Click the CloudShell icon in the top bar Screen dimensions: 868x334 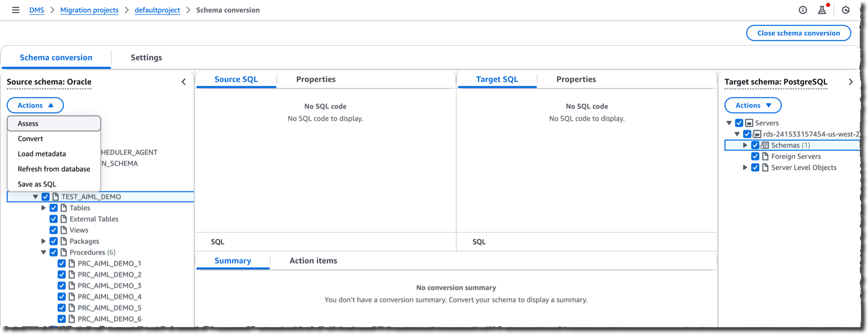click(x=845, y=10)
